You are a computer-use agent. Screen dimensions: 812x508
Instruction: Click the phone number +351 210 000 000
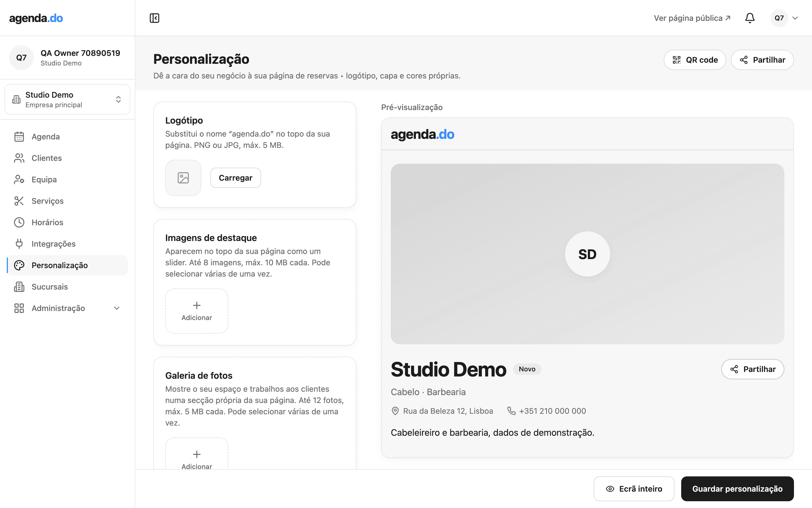point(552,411)
